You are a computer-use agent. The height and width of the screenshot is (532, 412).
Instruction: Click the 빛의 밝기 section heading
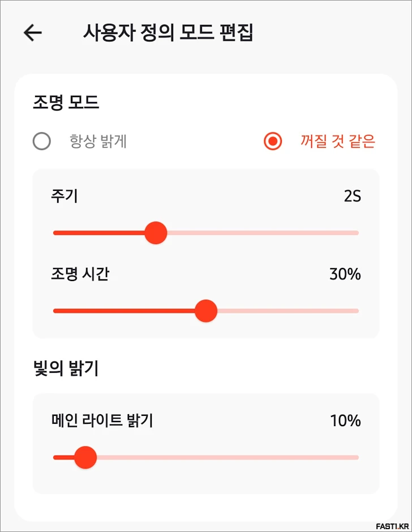66,369
